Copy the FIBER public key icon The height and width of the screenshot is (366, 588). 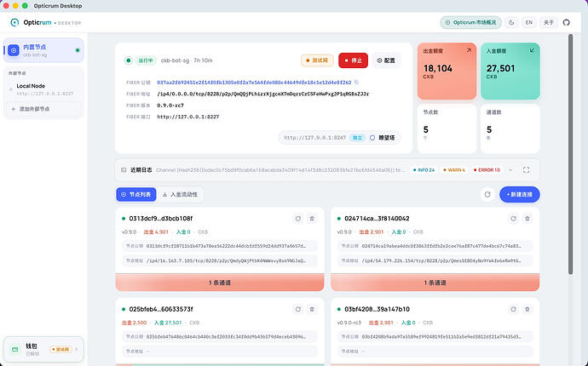point(356,82)
